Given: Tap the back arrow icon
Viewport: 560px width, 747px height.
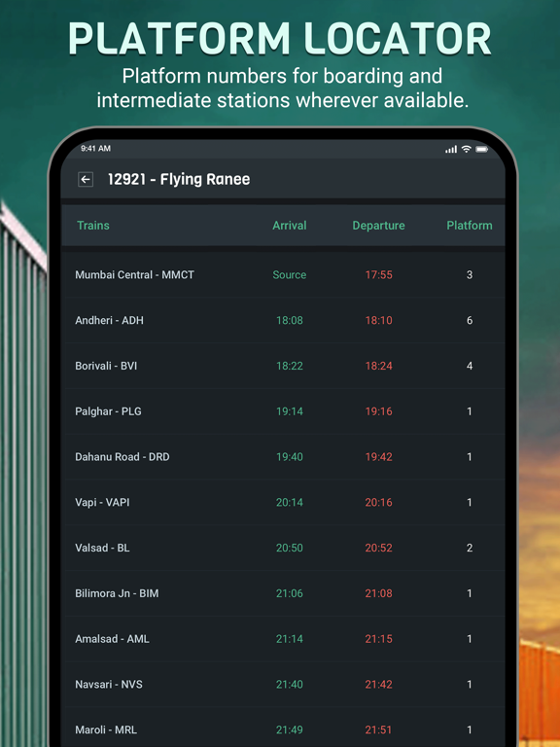Looking at the screenshot, I should click(x=86, y=180).
